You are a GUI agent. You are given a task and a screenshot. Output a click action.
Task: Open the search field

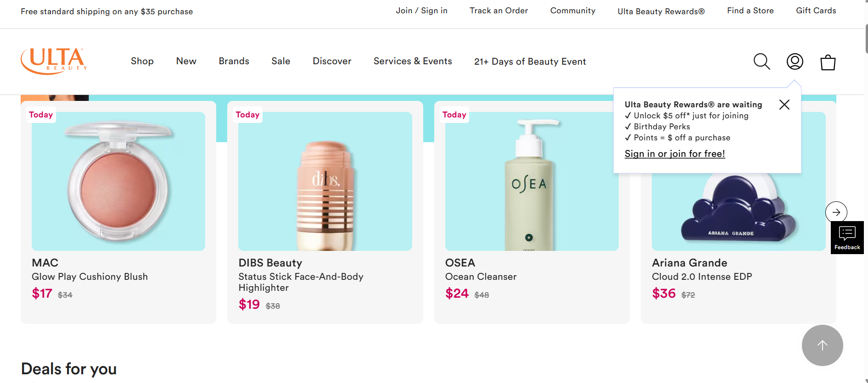click(761, 61)
